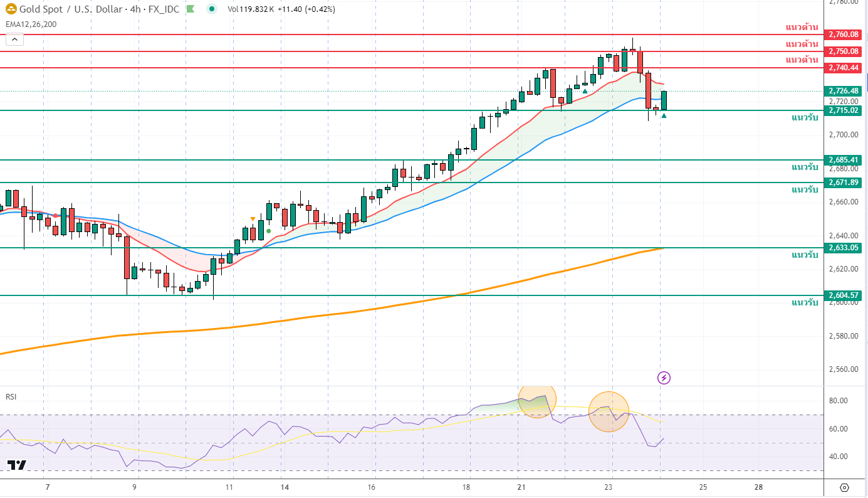This screenshot has width=868, height=498.
Task: Select แนวรับ label under 2,633.05 line
Action: [805, 255]
